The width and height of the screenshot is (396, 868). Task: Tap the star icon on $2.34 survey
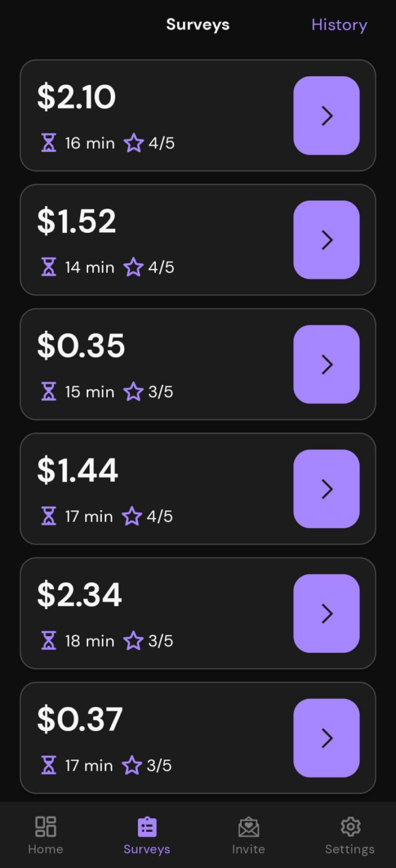pos(133,641)
